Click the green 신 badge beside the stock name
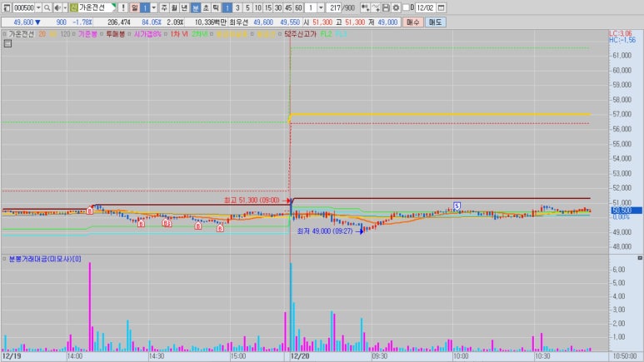Image resolution: width=644 pixels, height=362 pixels. (x=73, y=7)
